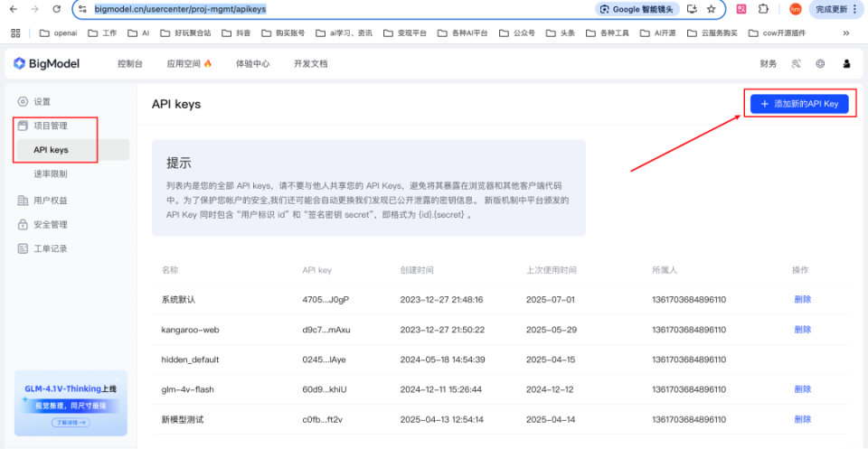Open the 各种AI平台 bookmark folder

[x=462, y=33]
